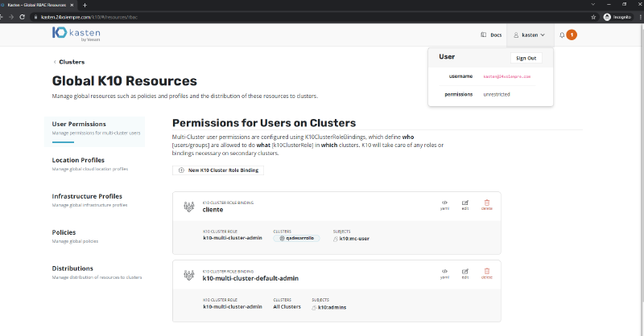Click the cliente binding logo icon
Image resolution: width=644 pixels, height=336 pixels.
189,207
